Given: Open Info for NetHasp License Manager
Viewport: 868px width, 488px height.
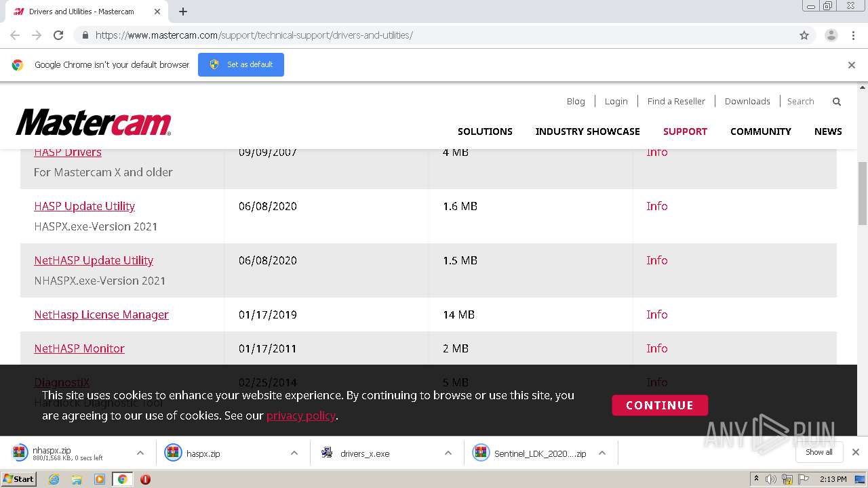Looking at the screenshot, I should tap(656, 314).
